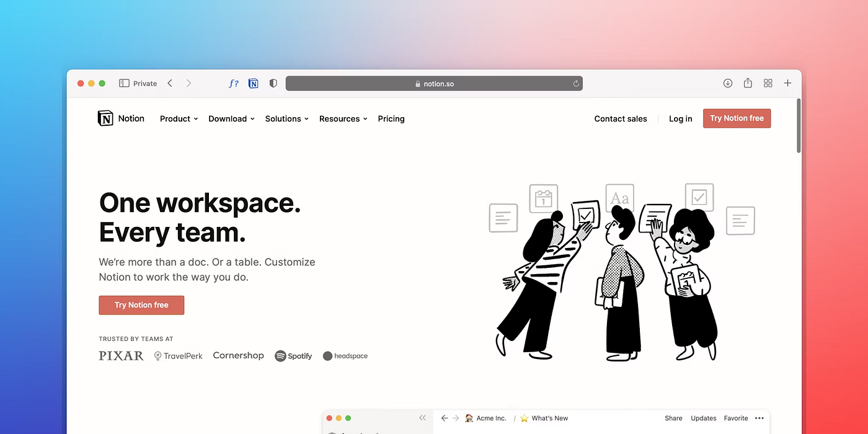
Task: Open the Share icon in toolbar
Action: click(748, 83)
